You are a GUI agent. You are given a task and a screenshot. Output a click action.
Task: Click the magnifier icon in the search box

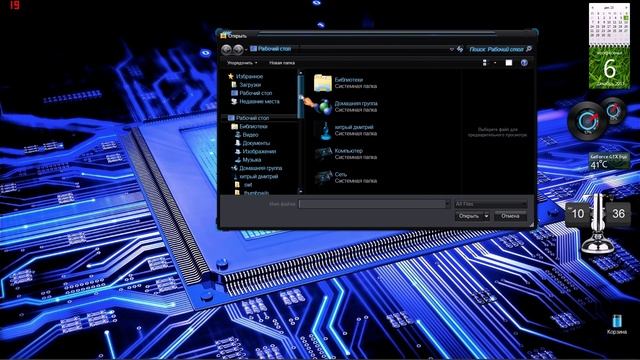pos(529,49)
